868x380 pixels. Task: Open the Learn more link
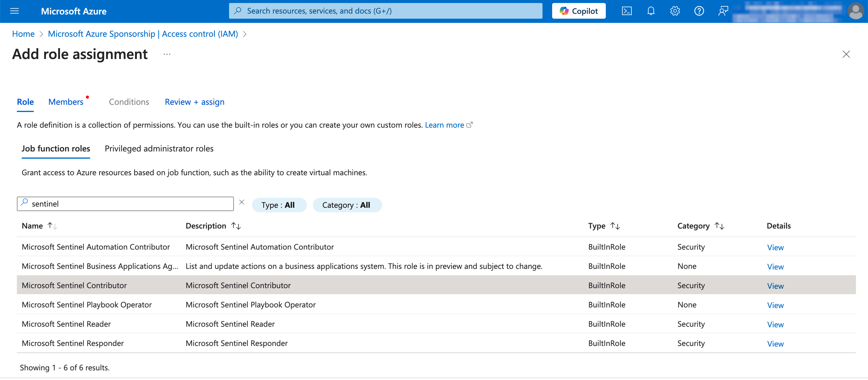coord(448,125)
